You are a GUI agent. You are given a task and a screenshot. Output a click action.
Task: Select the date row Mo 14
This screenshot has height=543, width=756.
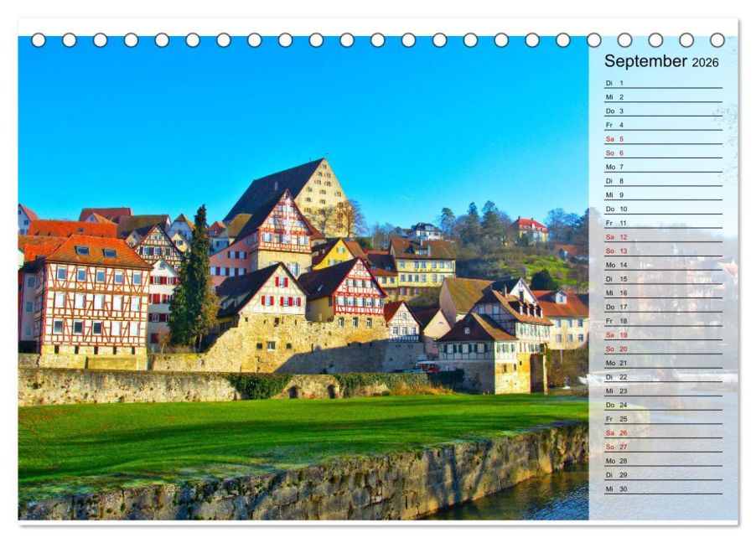(x=664, y=265)
